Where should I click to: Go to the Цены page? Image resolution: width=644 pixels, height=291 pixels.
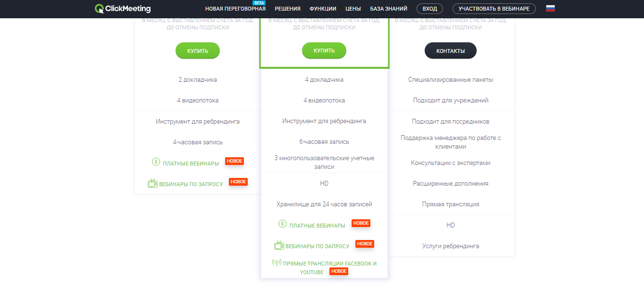pos(353,9)
